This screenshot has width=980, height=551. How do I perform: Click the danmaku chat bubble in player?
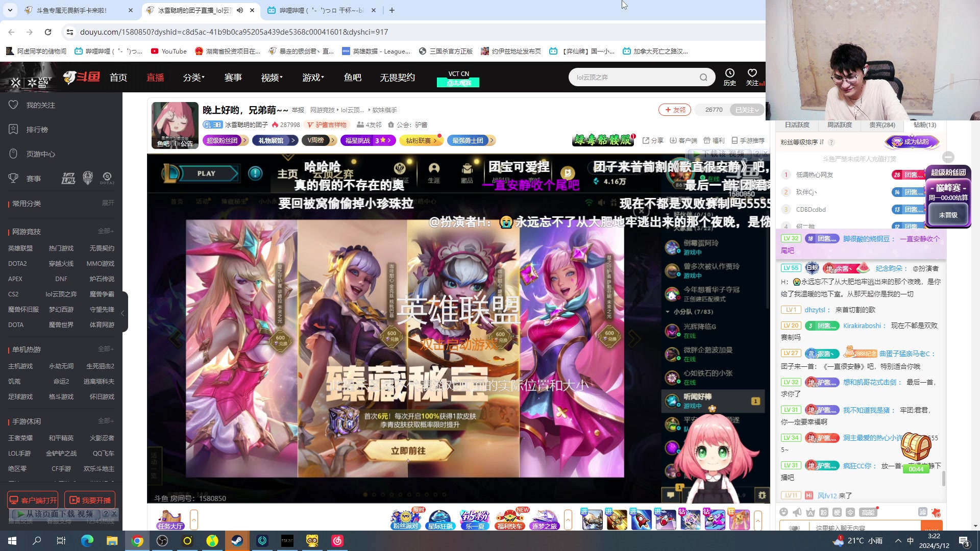[671, 495]
